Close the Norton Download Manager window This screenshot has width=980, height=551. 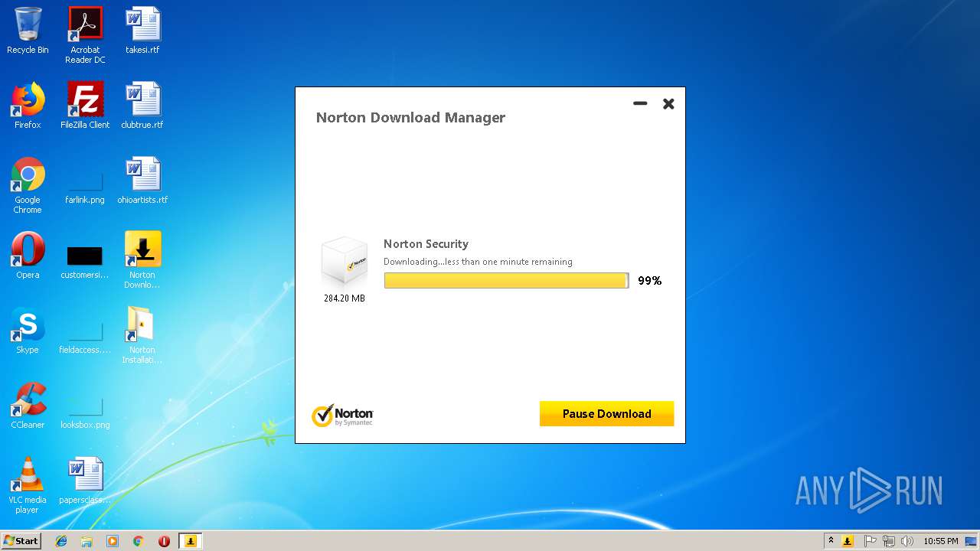pos(668,103)
